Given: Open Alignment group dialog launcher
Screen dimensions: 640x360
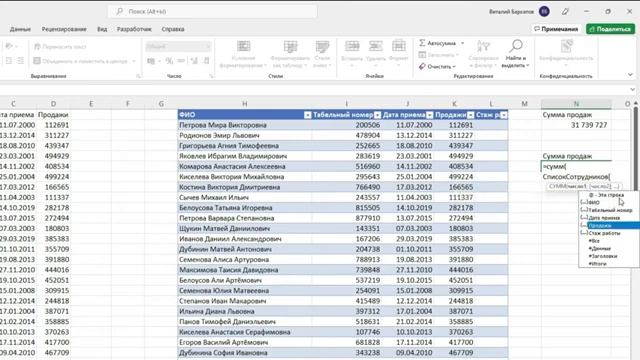Looking at the screenshot, I should pos(138,76).
